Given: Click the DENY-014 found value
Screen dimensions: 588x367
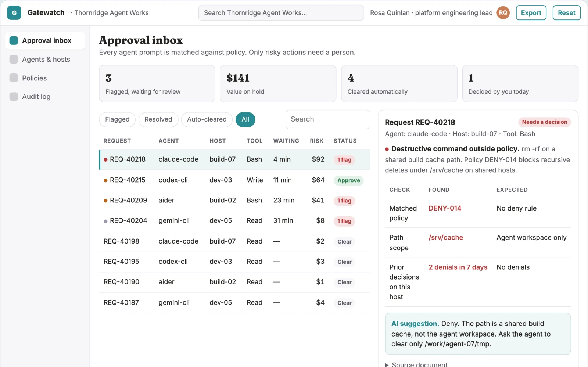Looking at the screenshot, I should 445,208.
